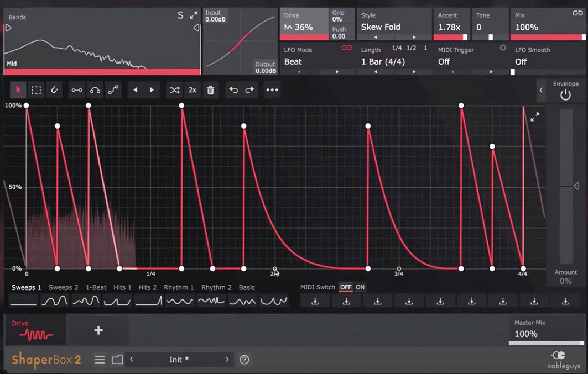The image size is (588, 374).
Task: Select the pen draw tool
Action: pos(54,90)
